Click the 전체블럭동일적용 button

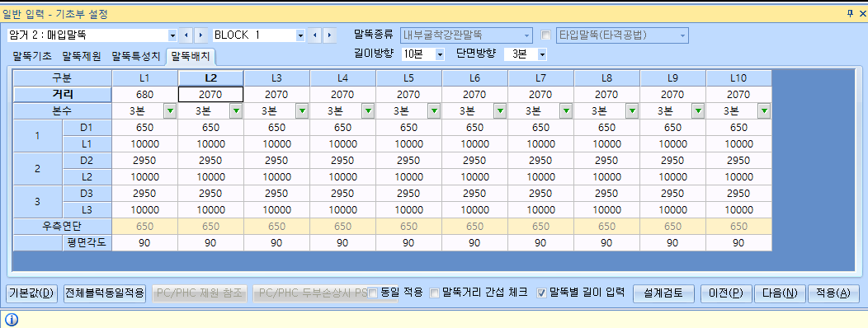click(x=105, y=293)
